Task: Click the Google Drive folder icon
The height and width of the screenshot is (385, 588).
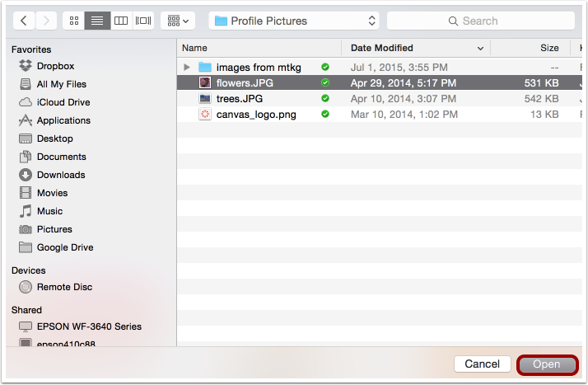Action: [26, 247]
